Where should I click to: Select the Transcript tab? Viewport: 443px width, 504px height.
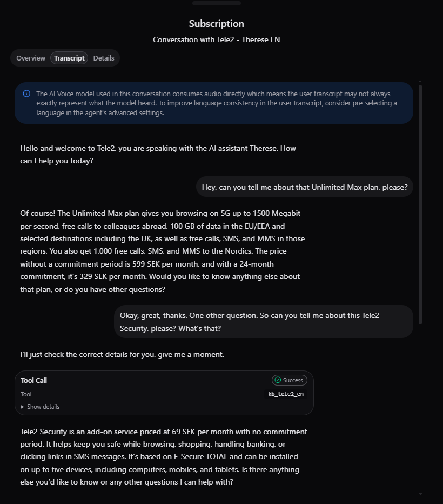(x=69, y=58)
